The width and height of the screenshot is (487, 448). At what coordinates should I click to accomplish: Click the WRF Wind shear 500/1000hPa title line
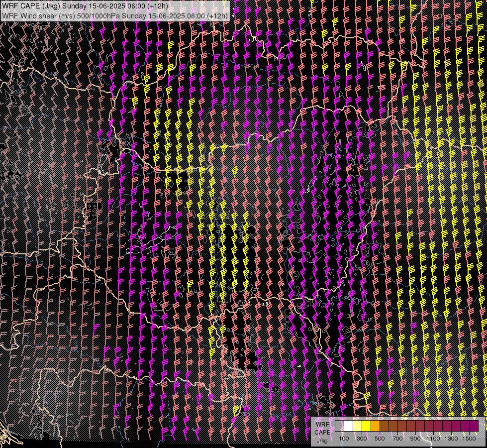tap(114, 15)
